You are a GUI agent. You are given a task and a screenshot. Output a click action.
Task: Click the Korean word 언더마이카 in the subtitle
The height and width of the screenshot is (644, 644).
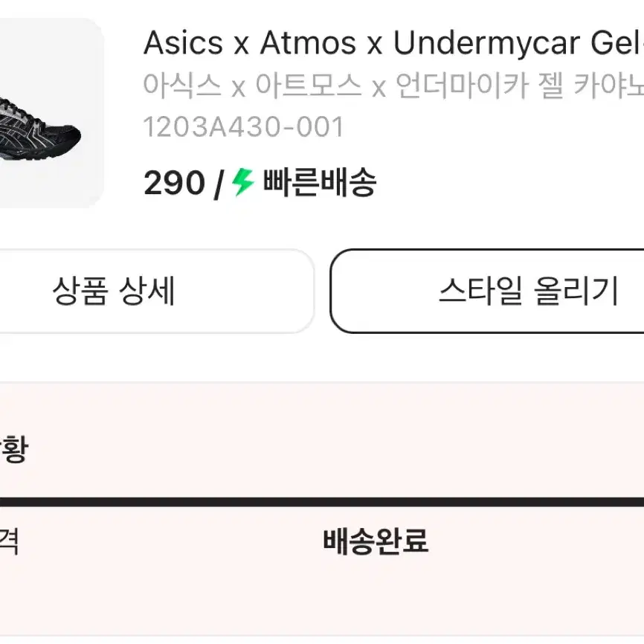tap(462, 86)
